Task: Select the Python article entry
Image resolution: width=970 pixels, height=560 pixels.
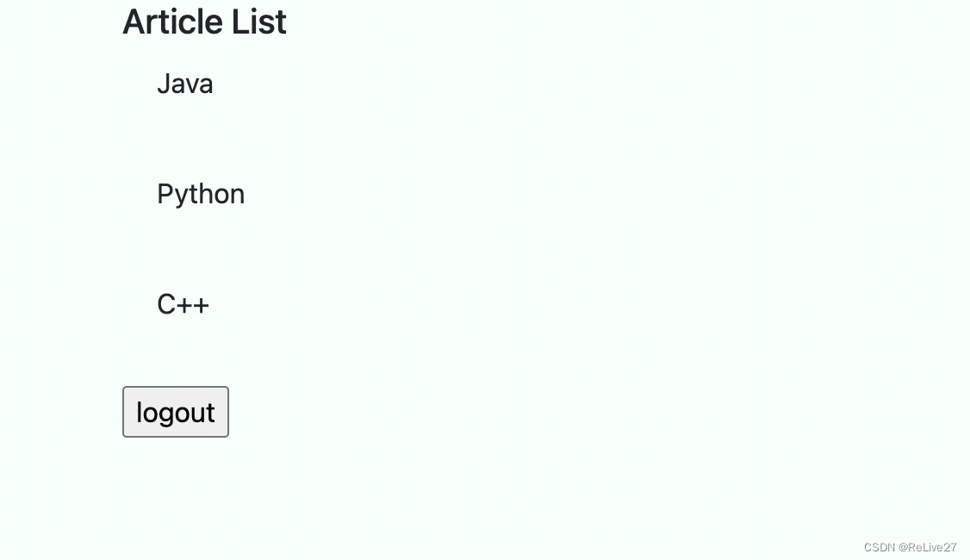Action: tap(201, 194)
